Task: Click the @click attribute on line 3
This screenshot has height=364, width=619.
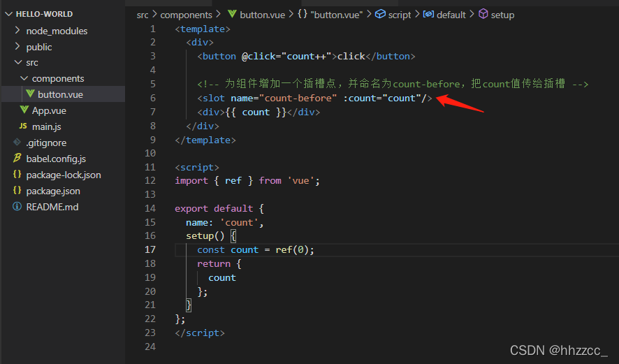Action: click(258, 57)
